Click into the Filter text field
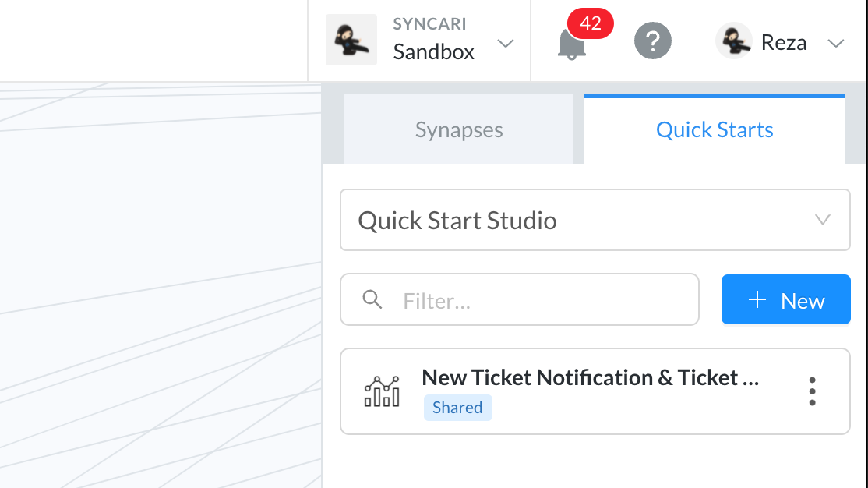This screenshot has height=488, width=868. (468, 299)
